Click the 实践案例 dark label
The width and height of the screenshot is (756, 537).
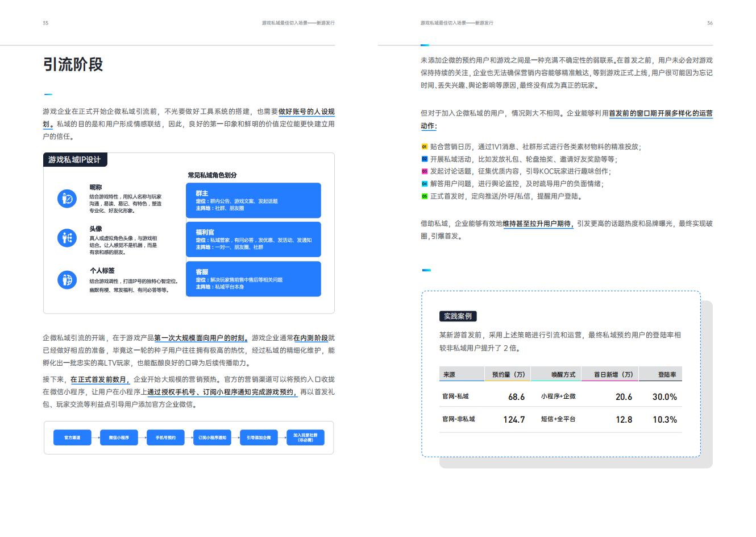tap(458, 316)
